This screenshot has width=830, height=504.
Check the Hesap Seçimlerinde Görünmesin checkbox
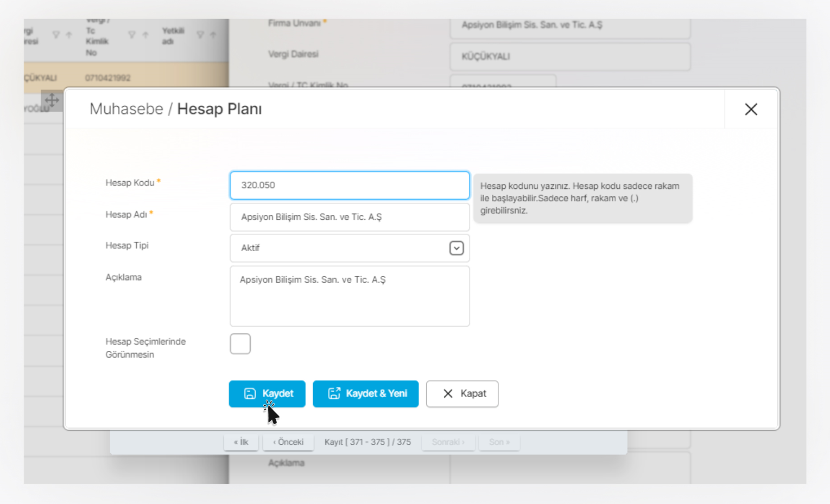click(240, 344)
